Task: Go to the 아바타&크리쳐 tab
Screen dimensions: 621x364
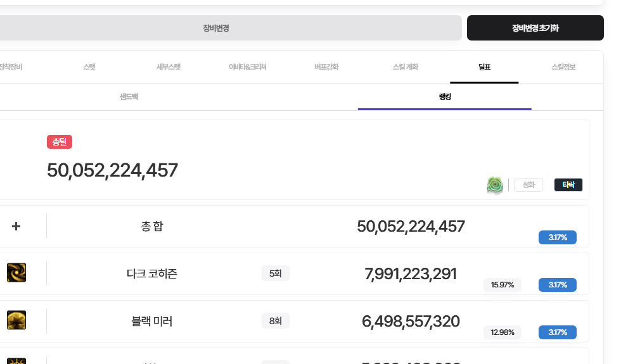Action: tap(247, 66)
